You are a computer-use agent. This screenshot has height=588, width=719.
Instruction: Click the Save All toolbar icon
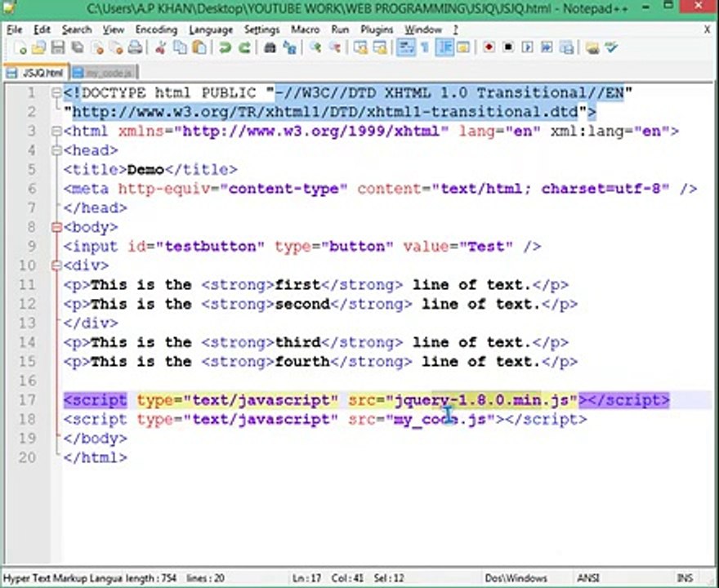pyautogui.click(x=77, y=47)
